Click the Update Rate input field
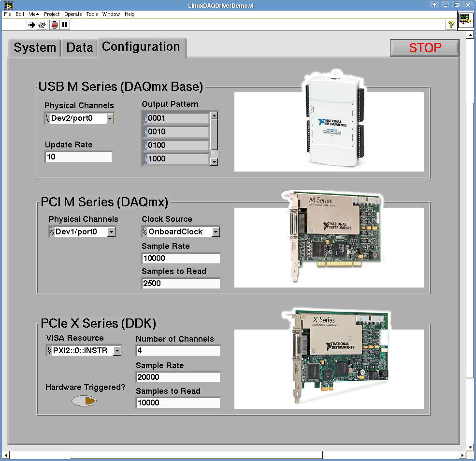The height and width of the screenshot is (461, 476). click(x=78, y=157)
